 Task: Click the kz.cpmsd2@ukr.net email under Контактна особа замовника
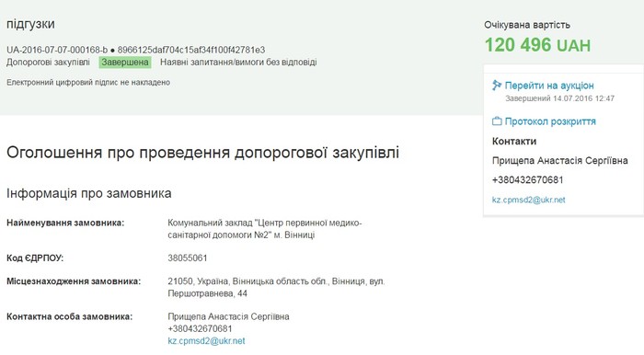click(206, 341)
